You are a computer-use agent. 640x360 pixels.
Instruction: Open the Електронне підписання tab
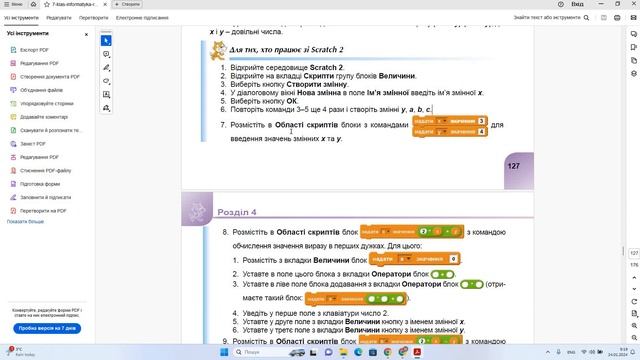142,18
